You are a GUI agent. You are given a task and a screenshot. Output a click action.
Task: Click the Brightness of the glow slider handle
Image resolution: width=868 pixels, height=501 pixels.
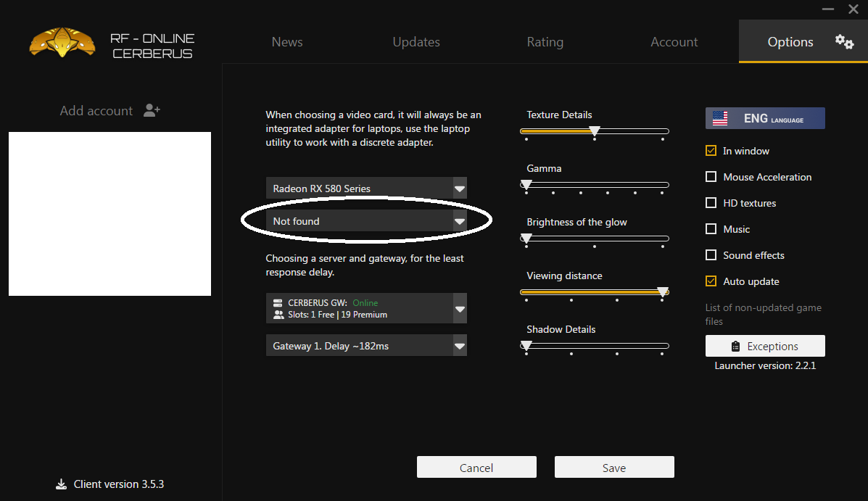(x=526, y=239)
